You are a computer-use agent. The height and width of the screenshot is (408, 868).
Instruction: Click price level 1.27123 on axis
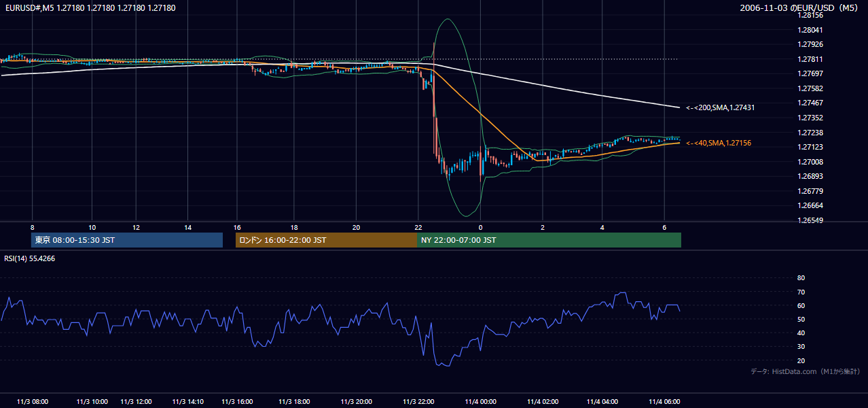(x=810, y=147)
